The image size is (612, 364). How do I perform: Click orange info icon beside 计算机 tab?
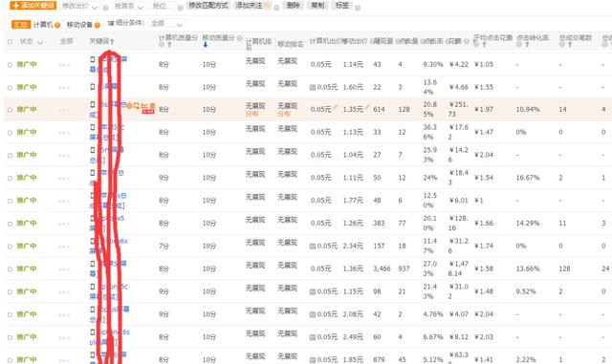57,25
